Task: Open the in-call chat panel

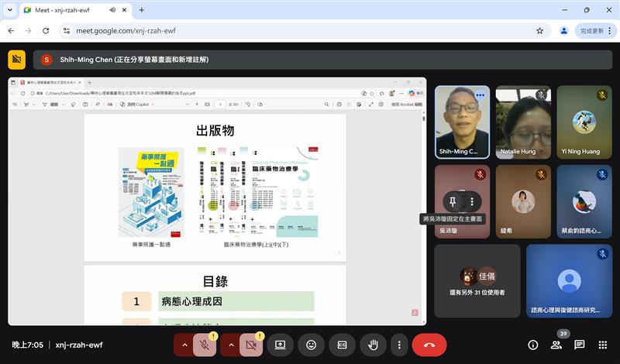Action: 579,345
